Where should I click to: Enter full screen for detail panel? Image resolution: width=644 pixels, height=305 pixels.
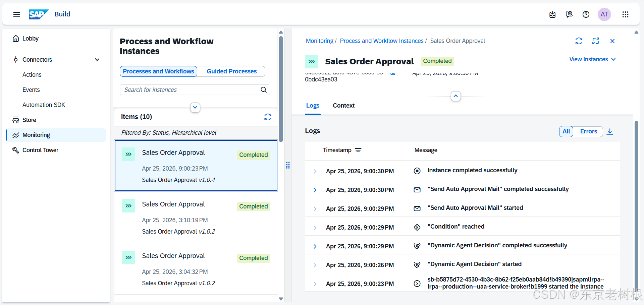click(x=596, y=41)
